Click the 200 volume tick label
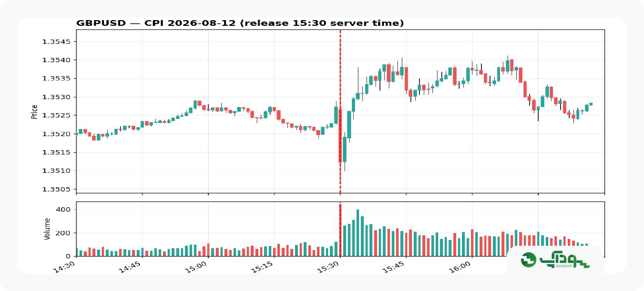Image resolution: width=644 pixels, height=291 pixels. pyautogui.click(x=64, y=233)
